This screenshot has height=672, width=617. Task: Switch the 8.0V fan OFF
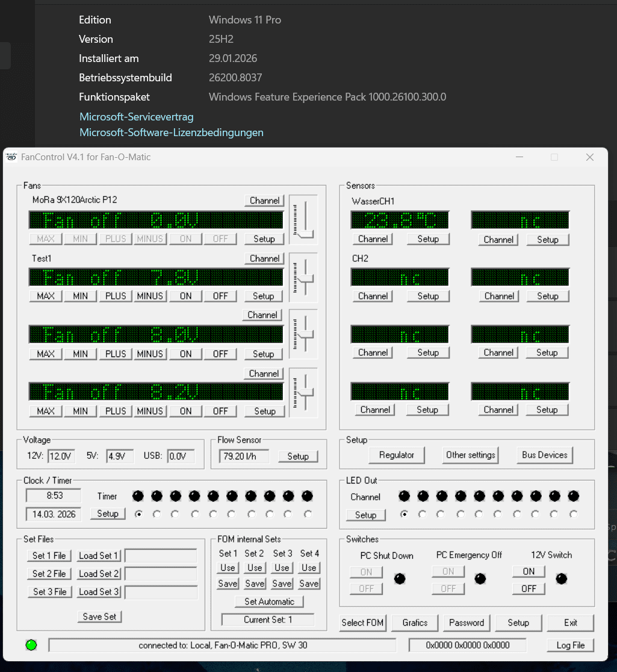220,354
